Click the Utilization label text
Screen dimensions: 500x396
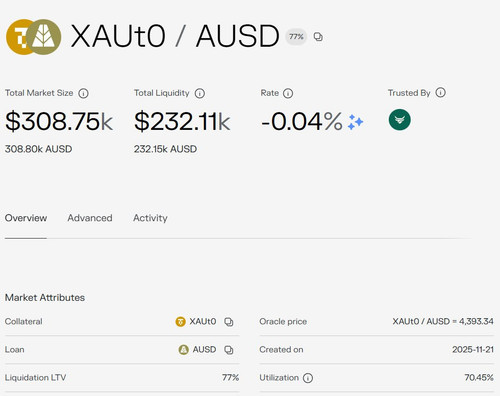tap(279, 377)
